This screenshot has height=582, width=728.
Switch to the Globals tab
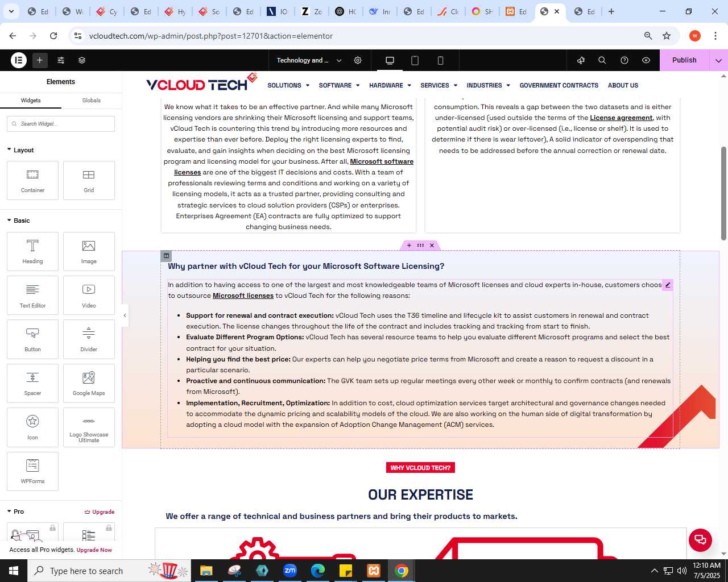click(x=92, y=101)
